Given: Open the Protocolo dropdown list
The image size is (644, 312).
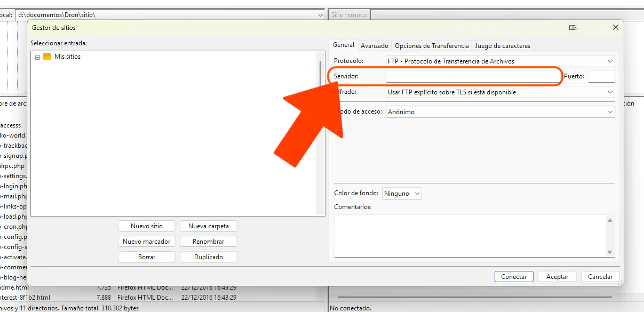Looking at the screenshot, I should [x=610, y=61].
